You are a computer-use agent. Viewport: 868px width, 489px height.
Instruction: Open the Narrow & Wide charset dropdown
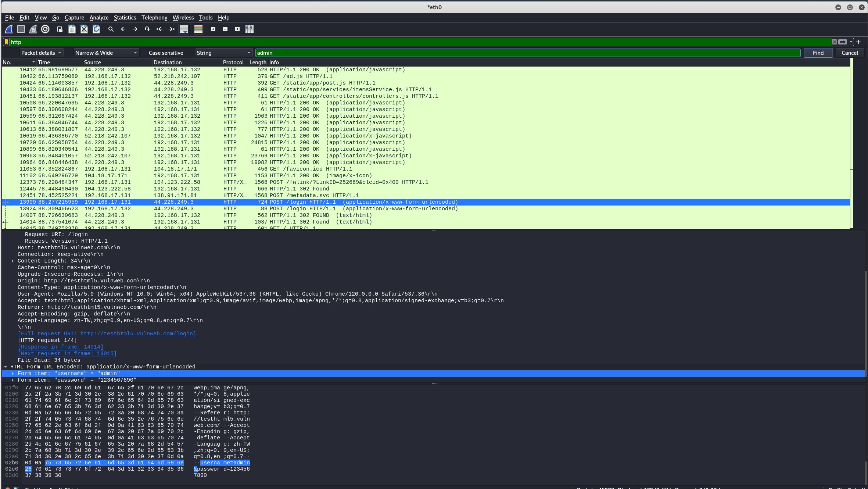point(106,53)
